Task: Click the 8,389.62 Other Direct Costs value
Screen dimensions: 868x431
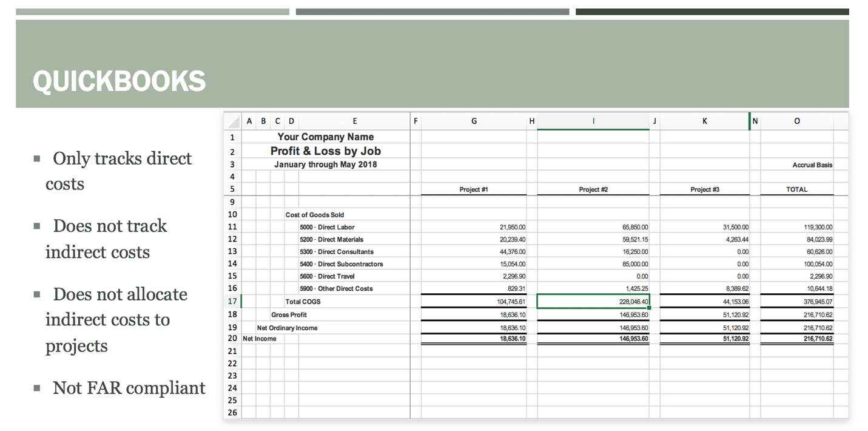Action: click(737, 288)
